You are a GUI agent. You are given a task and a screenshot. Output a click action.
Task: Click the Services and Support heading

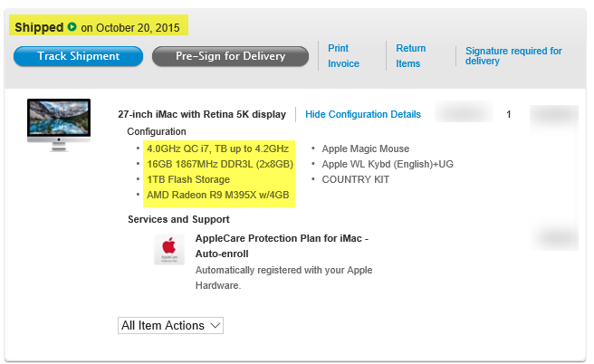178,220
